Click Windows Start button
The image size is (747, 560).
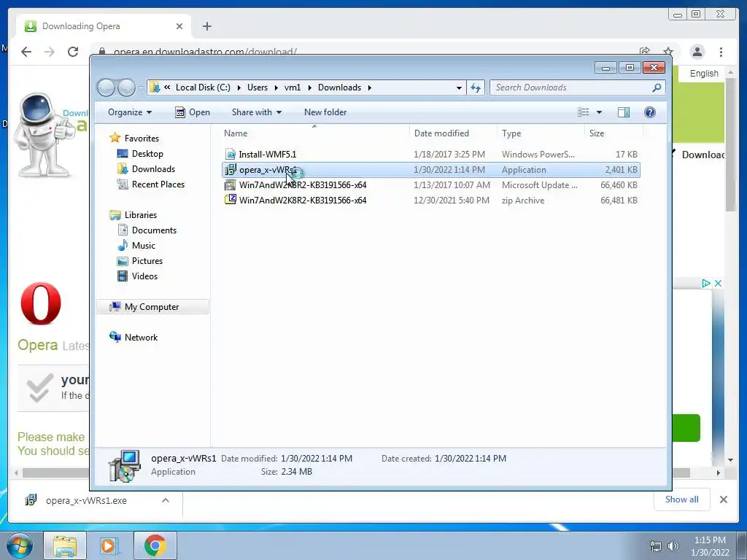click(20, 545)
